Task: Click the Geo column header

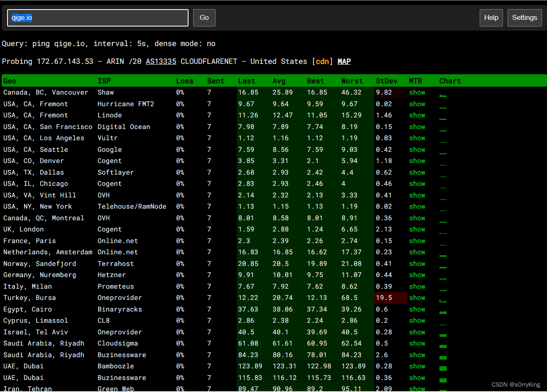Action: 10,81
